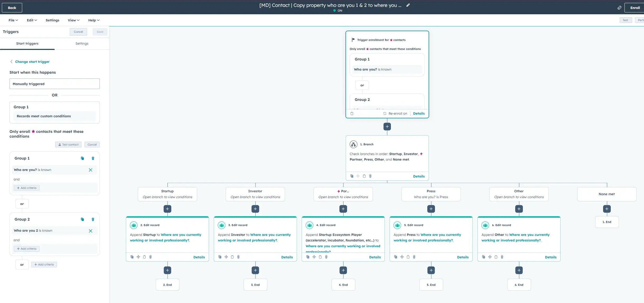This screenshot has height=303, width=644.
Task: Duplicate Group 1 using its copy icon
Action: pyautogui.click(x=82, y=158)
